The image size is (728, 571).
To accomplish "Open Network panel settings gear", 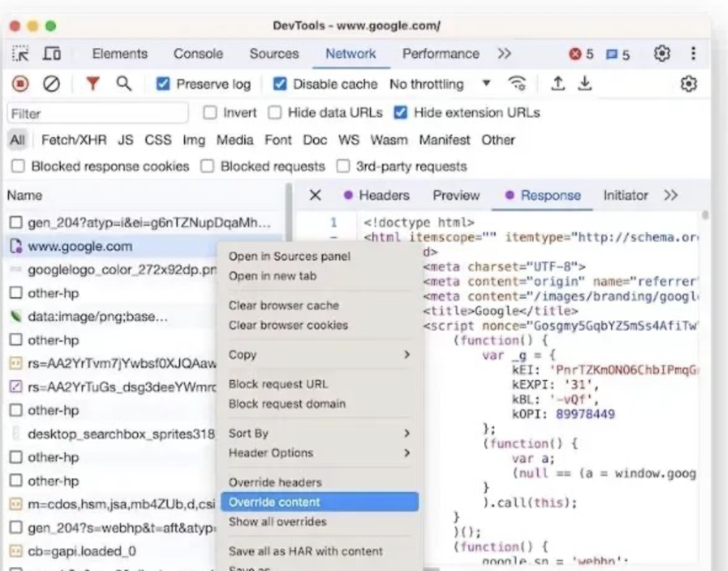I will tap(688, 84).
